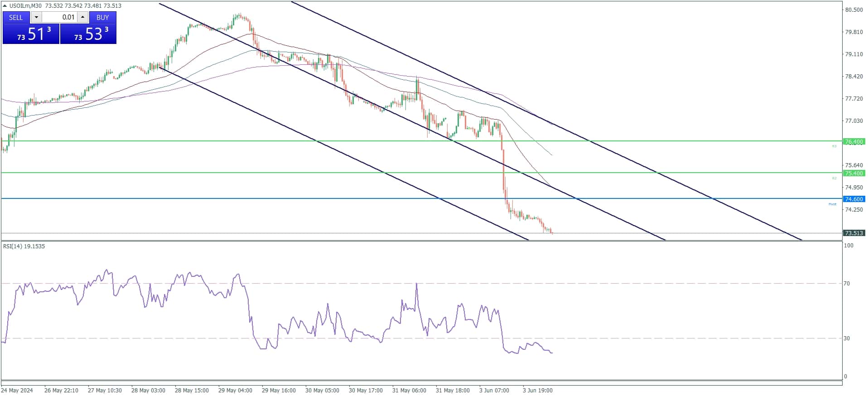The width and height of the screenshot is (868, 396).
Task: Collapse one-click trading panel triangle icon
Action: [5, 5]
